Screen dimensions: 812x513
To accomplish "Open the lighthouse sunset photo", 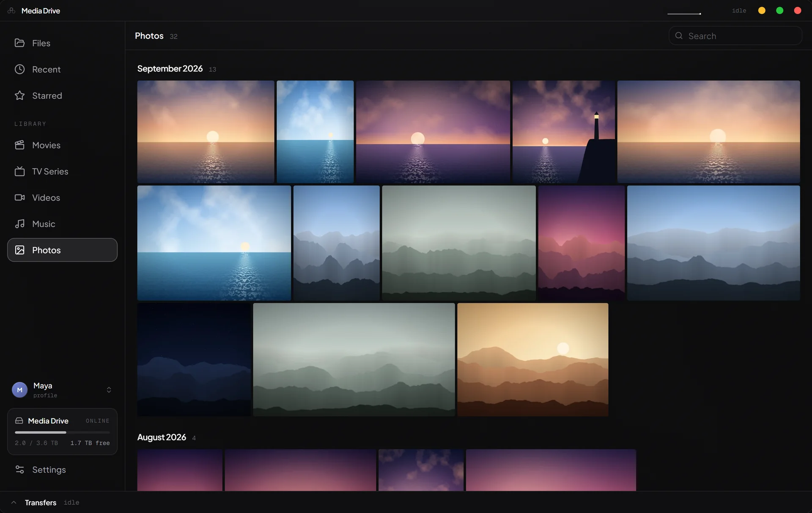I will coord(563,132).
